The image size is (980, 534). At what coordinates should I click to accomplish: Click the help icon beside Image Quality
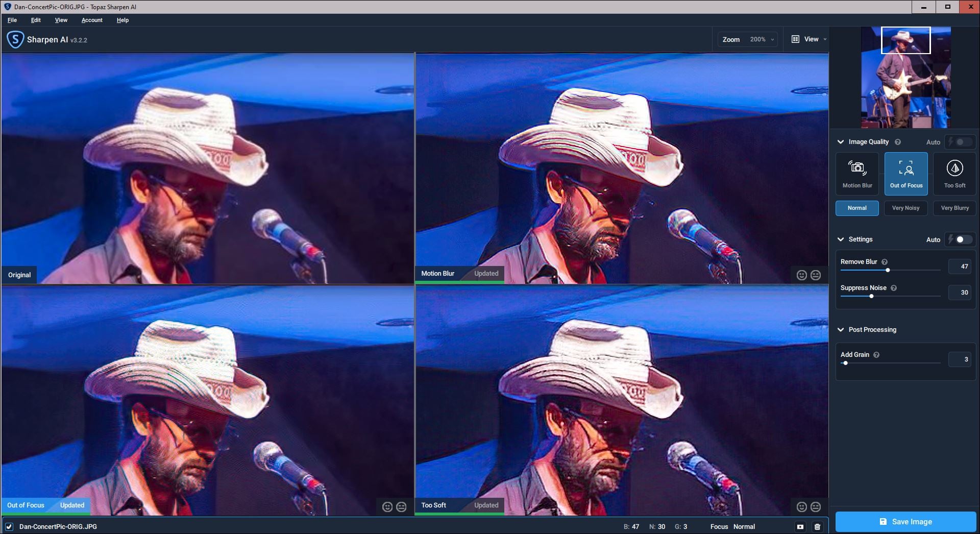[x=898, y=142]
